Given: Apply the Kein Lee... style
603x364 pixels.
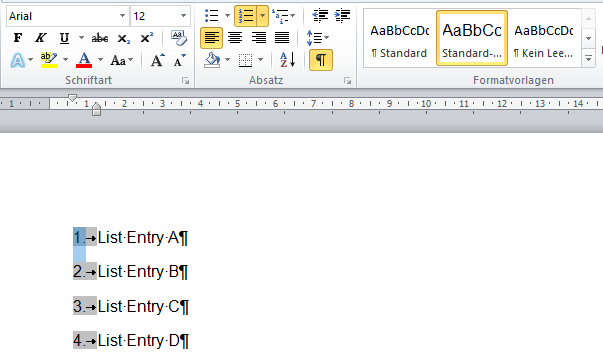Looking at the screenshot, I should (x=544, y=38).
